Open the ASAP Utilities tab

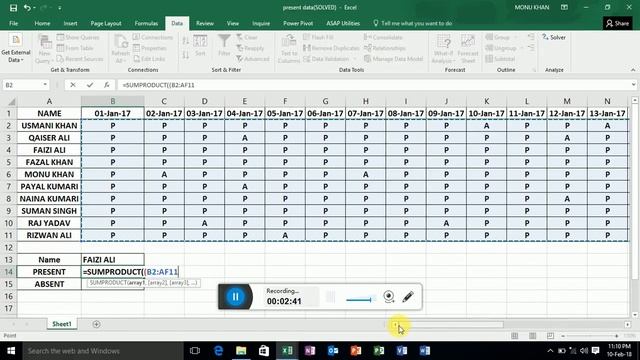pyautogui.click(x=343, y=23)
